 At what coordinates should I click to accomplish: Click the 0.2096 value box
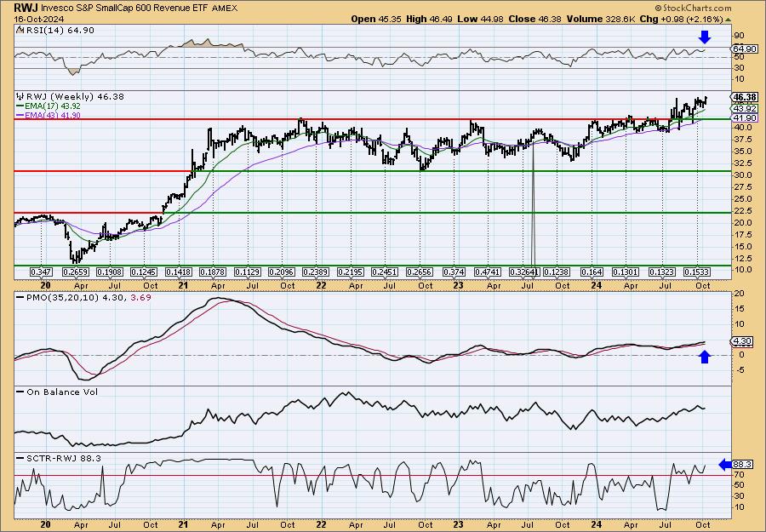coord(282,272)
